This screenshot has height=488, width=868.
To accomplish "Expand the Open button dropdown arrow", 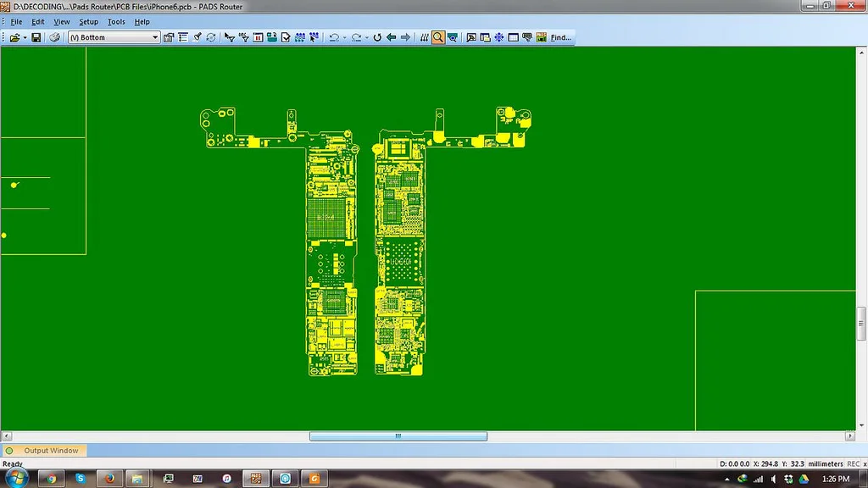I will (x=25, y=37).
